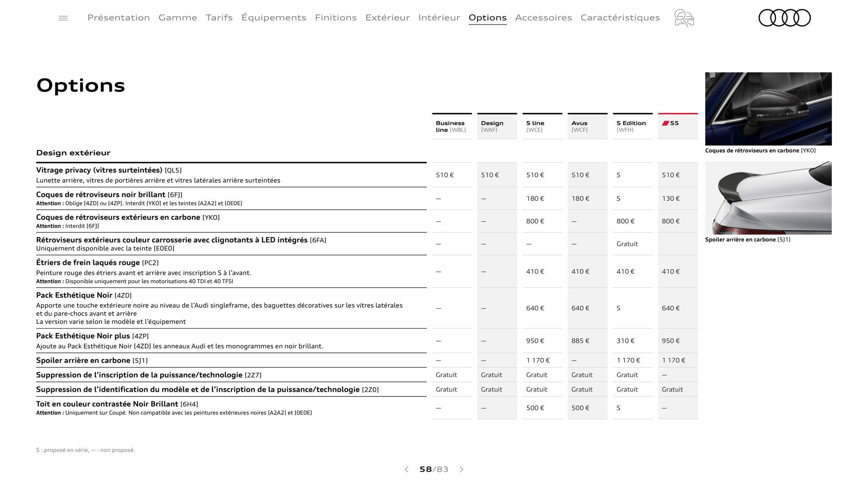Click the carbon rear spoiler photo
This screenshot has height=488, width=868.
[768, 198]
